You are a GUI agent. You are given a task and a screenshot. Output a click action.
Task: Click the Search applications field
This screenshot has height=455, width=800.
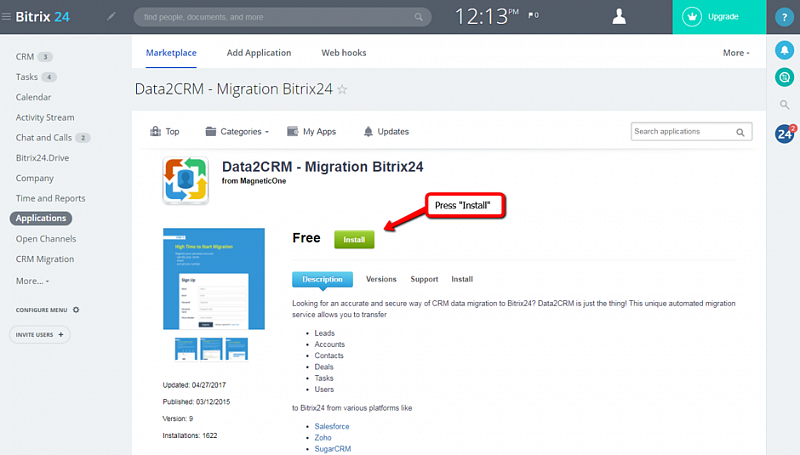683,131
